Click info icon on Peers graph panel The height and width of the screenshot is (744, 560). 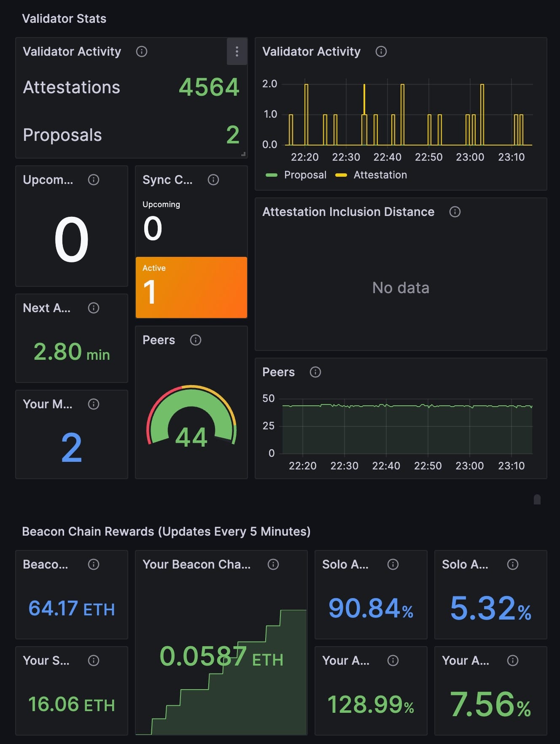click(315, 372)
